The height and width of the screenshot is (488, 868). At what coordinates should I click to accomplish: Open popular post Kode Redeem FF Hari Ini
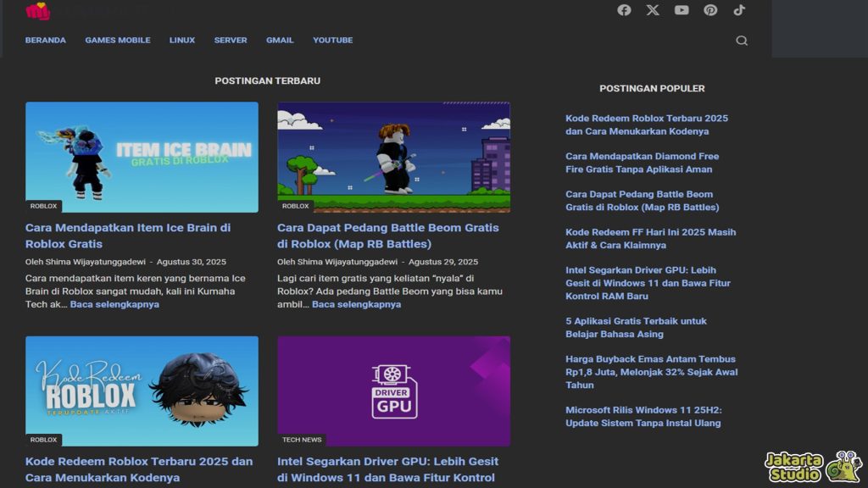point(650,238)
